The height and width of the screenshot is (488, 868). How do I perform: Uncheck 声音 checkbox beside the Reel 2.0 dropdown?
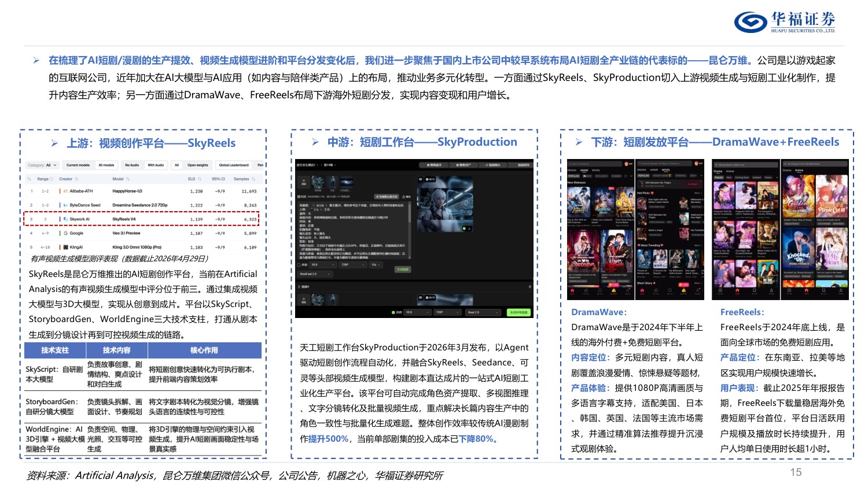click(393, 312)
